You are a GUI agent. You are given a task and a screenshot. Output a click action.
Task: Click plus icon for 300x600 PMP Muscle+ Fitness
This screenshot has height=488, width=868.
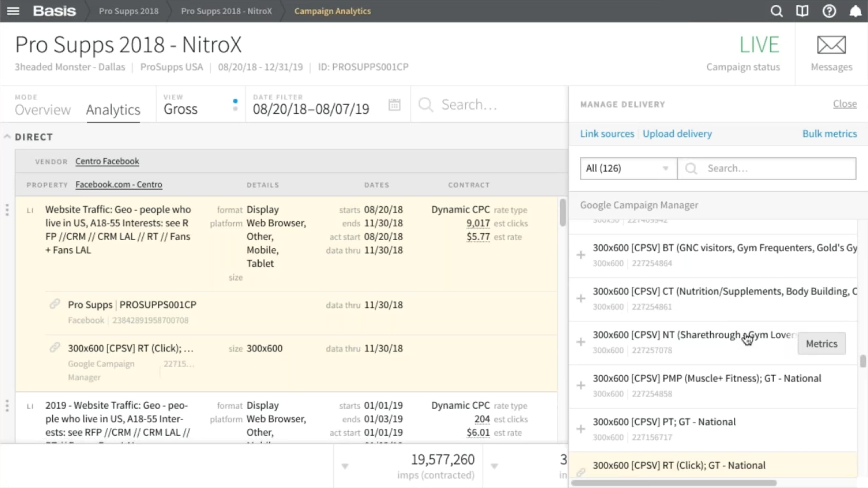tap(581, 385)
